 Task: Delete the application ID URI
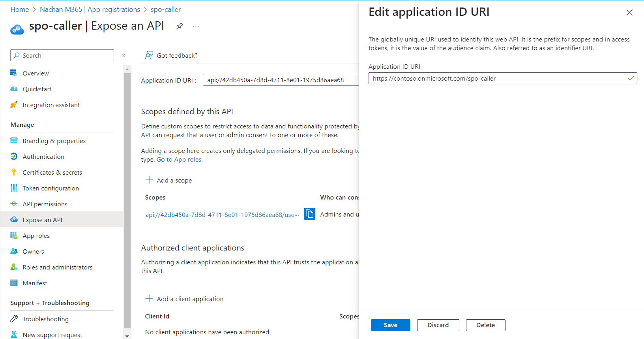[485, 325]
